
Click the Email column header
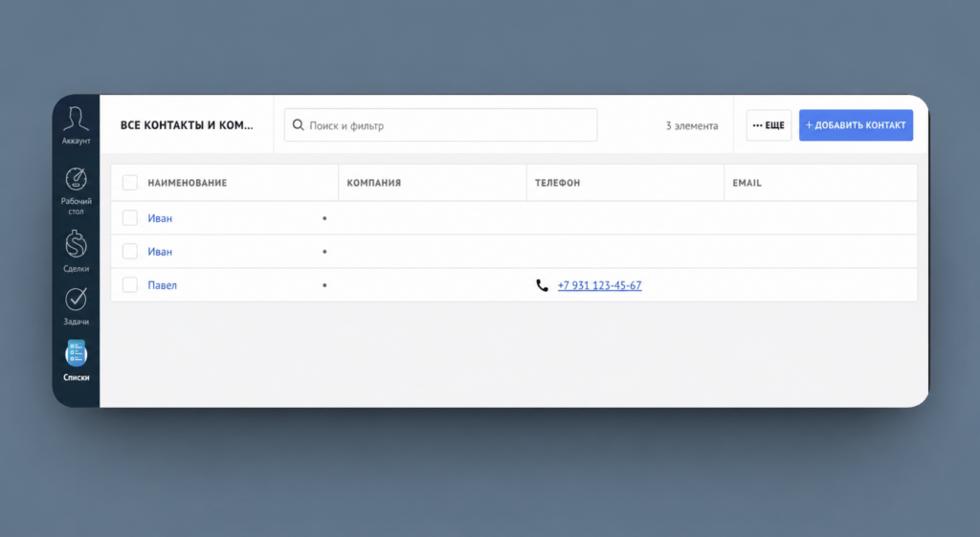[x=746, y=183]
